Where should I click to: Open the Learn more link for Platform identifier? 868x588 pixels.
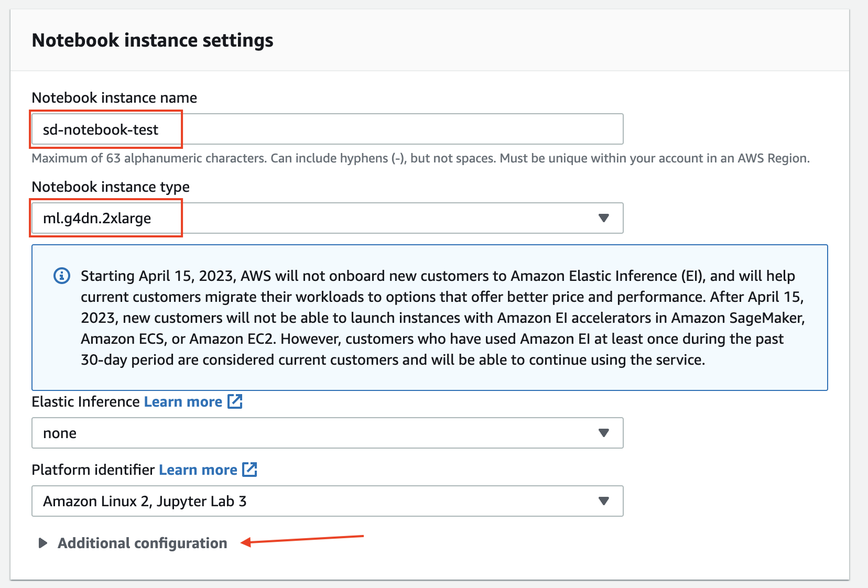(198, 469)
